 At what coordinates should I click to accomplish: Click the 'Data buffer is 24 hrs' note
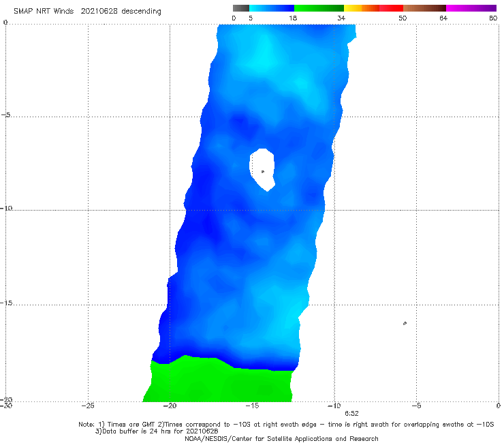point(157,431)
